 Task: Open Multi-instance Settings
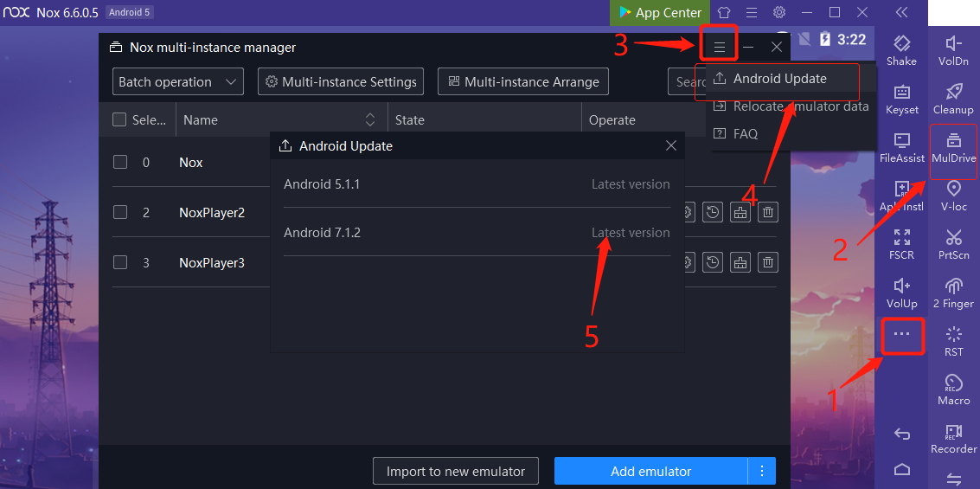(341, 82)
